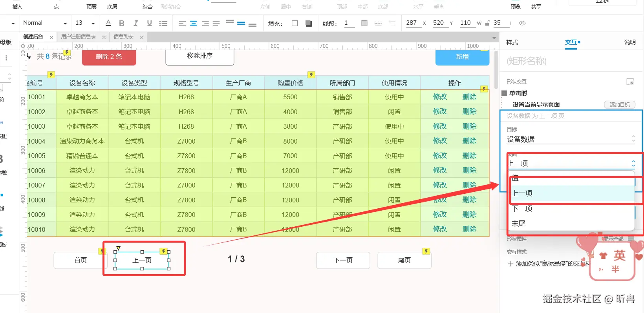The width and height of the screenshot is (644, 313).
Task: Choose 末尾 from the dropdown list
Action: point(572,224)
